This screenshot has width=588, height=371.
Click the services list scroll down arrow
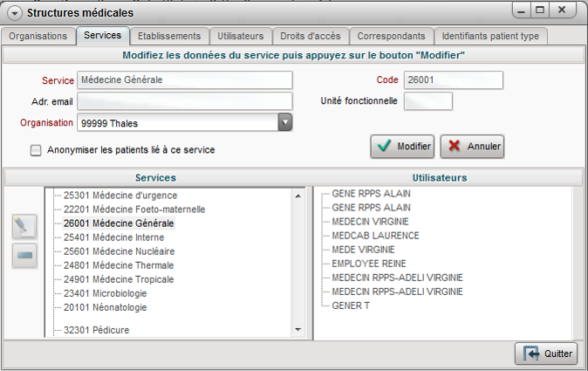tap(297, 329)
